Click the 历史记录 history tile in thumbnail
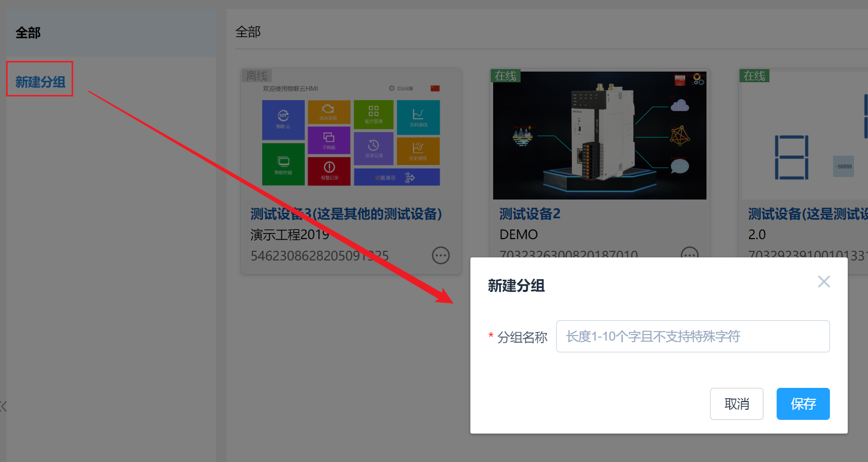This screenshot has width=868, height=462. (374, 148)
